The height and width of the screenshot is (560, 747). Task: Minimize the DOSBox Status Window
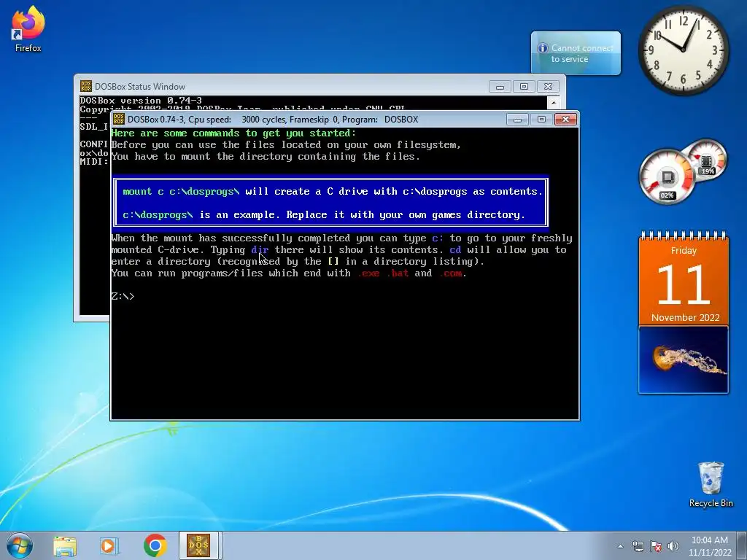[x=500, y=87]
